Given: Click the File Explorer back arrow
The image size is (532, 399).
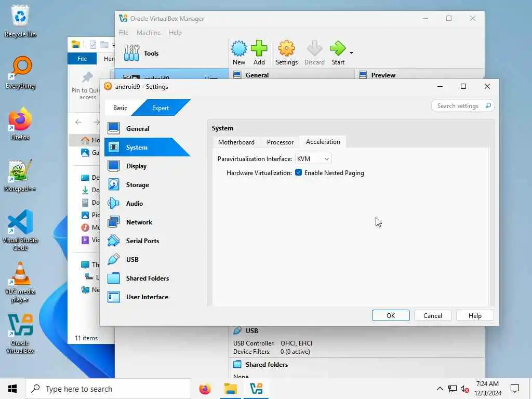Looking at the screenshot, I should (79, 122).
